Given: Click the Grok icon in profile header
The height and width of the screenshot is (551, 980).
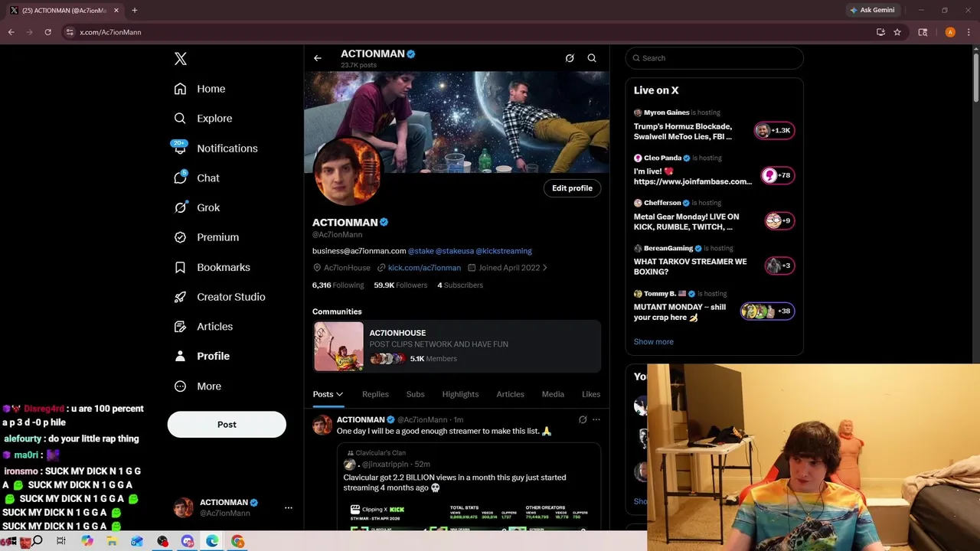Looking at the screenshot, I should coord(570,58).
